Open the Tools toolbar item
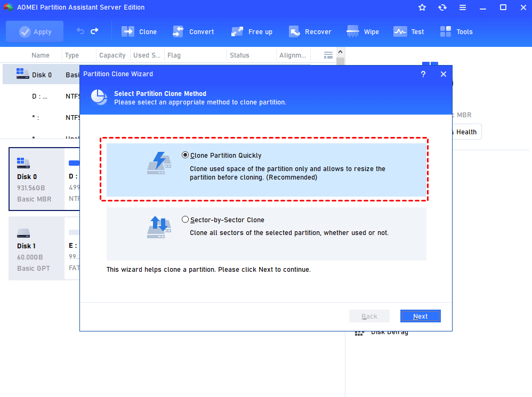 point(456,31)
